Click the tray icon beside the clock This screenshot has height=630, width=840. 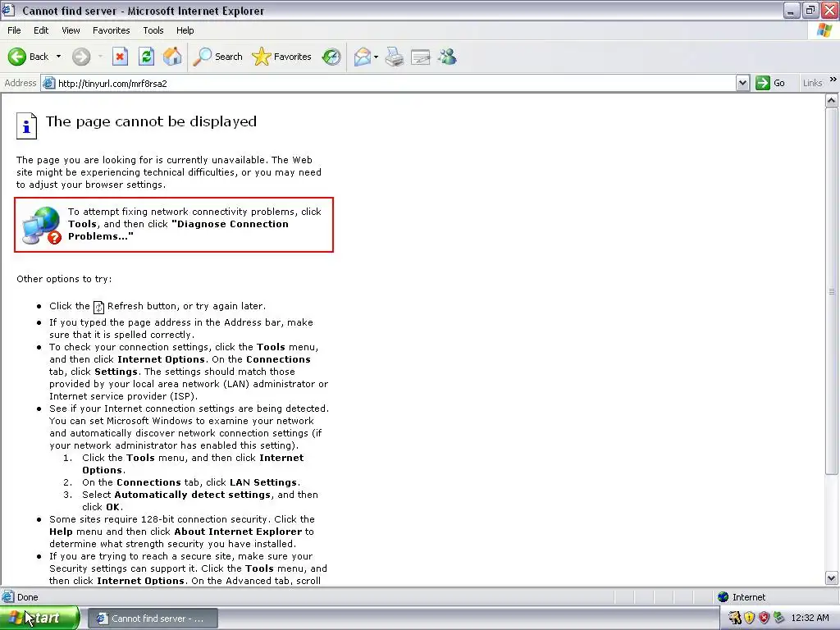(779, 619)
